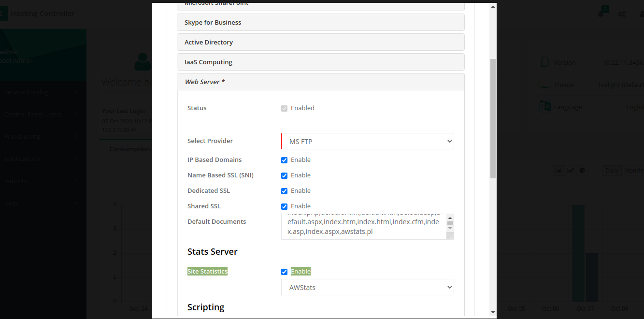The image size is (644, 319).
Task: Click the Enable label next to Site Statistics
Action: (301, 272)
